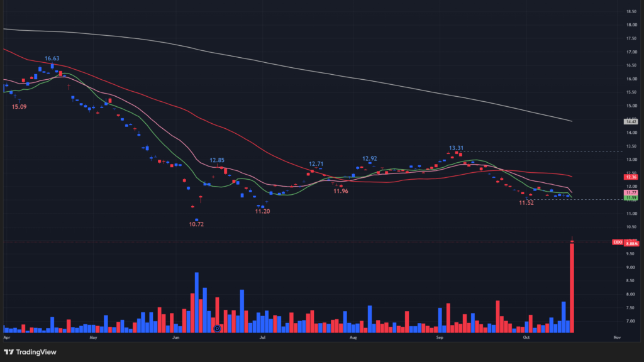Click the 13.31 high price annotation
The image size is (644, 362).
tap(456, 148)
